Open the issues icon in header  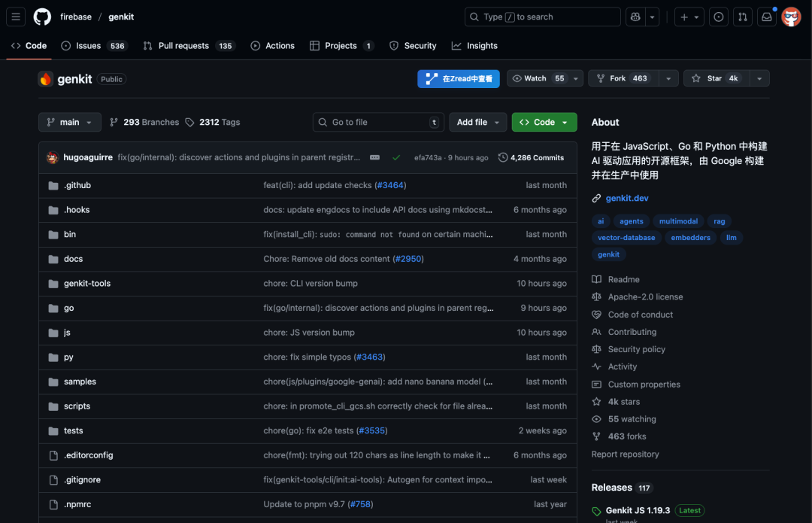point(718,17)
